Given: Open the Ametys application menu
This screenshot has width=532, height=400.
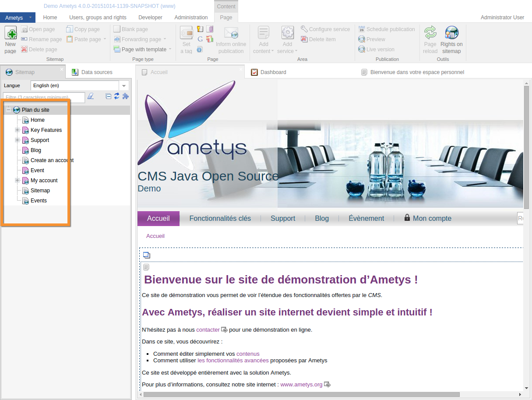Looking at the screenshot, I should [18, 18].
